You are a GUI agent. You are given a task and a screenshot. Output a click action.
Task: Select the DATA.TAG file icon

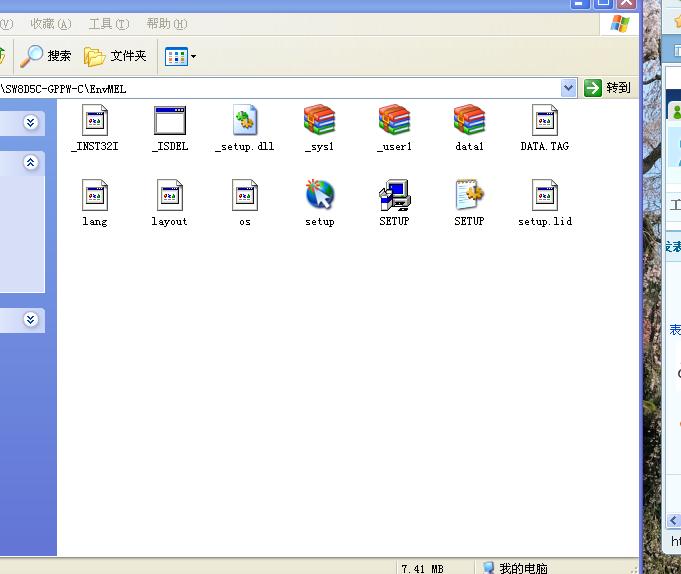(x=545, y=121)
